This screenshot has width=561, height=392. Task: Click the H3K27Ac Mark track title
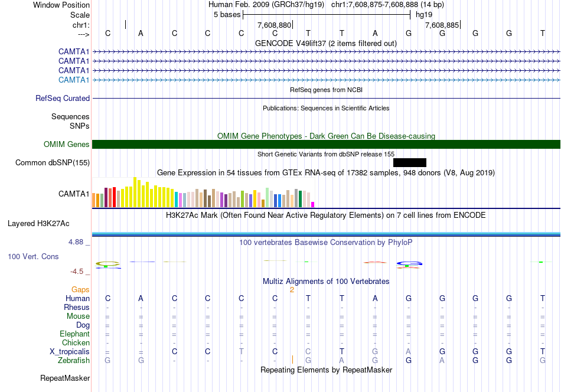[326, 215]
